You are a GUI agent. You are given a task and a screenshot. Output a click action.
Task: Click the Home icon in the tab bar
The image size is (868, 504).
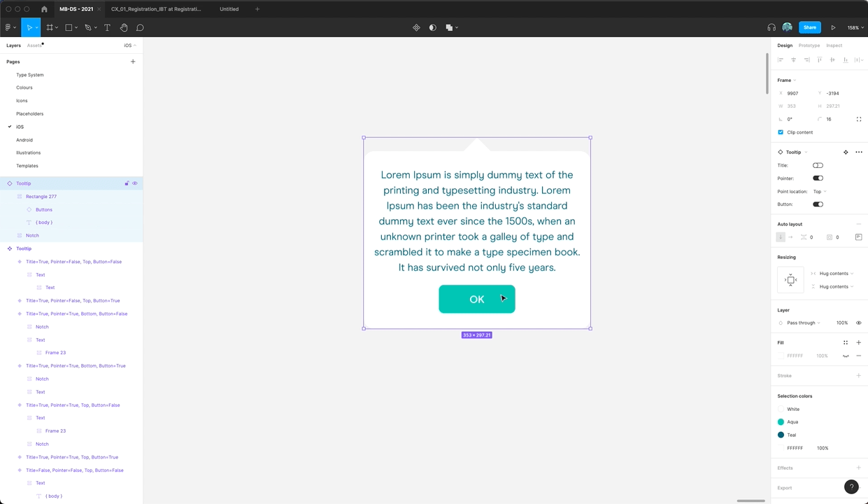pyautogui.click(x=44, y=9)
